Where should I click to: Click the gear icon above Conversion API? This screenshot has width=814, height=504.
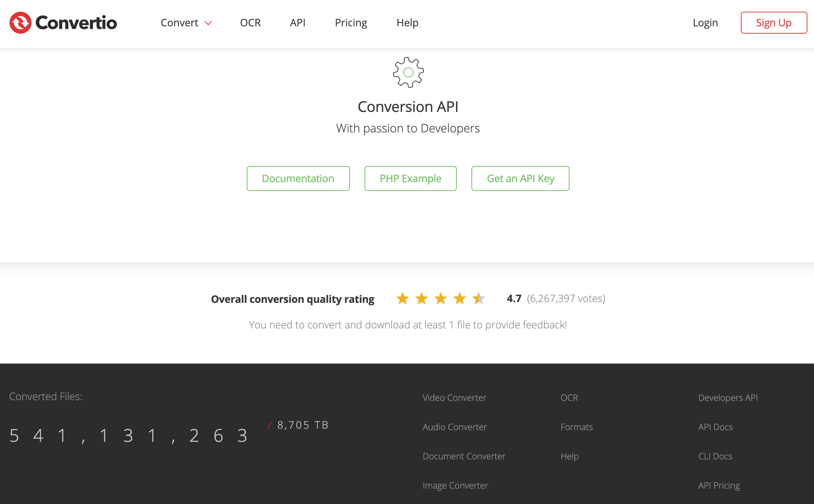pyautogui.click(x=408, y=72)
